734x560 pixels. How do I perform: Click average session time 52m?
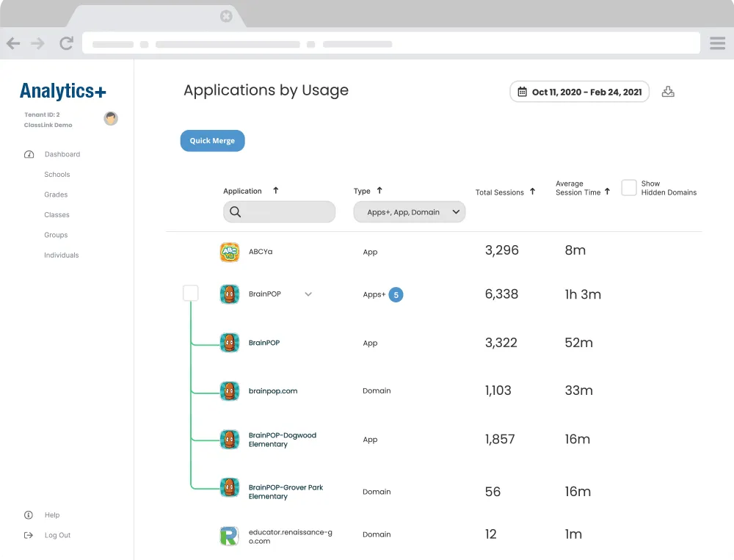(578, 343)
